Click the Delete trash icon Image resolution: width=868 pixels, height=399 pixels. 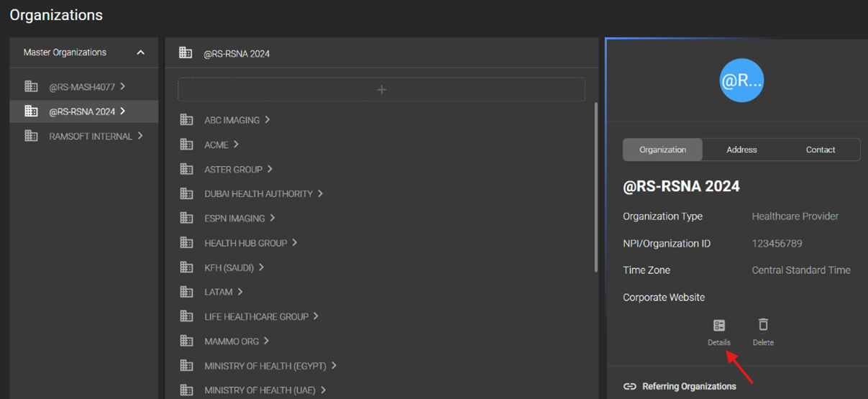point(763,325)
